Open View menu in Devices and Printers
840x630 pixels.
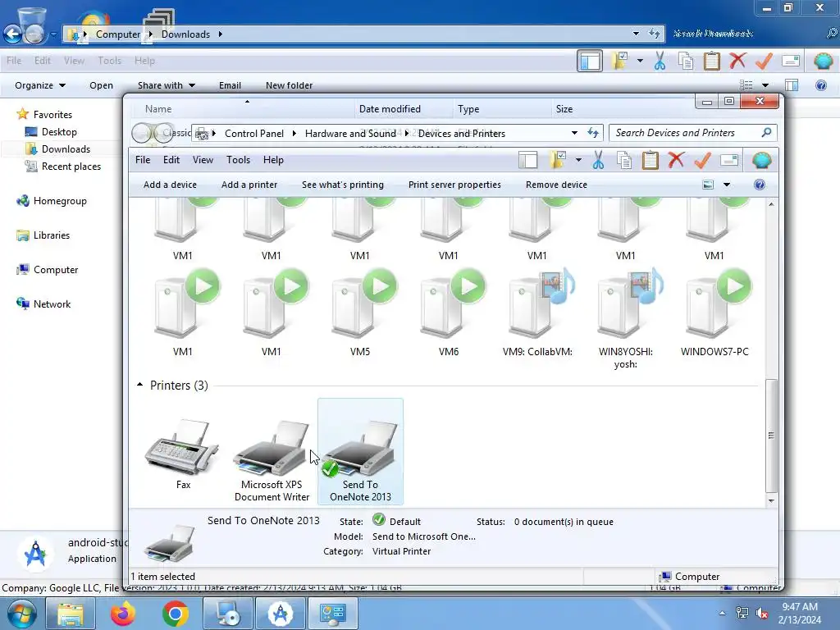pyautogui.click(x=203, y=160)
